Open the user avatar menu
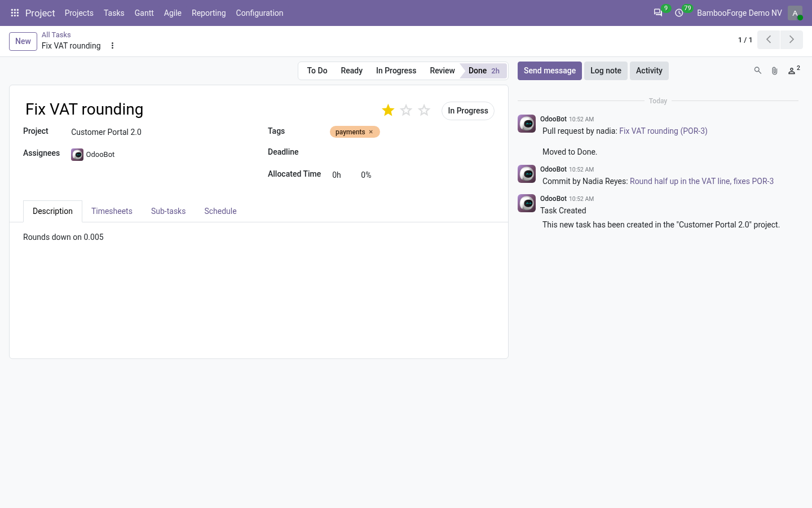This screenshot has height=508, width=812. tap(795, 13)
